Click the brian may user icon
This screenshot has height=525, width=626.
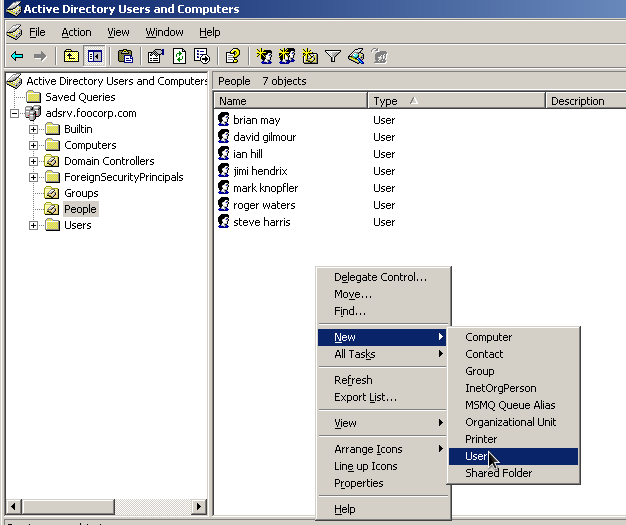pos(224,119)
